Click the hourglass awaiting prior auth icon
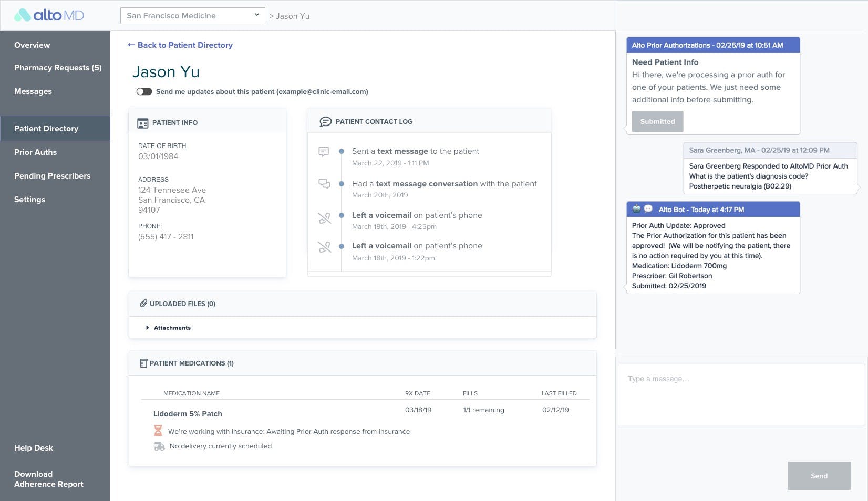Image resolution: width=868 pixels, height=501 pixels. [158, 431]
